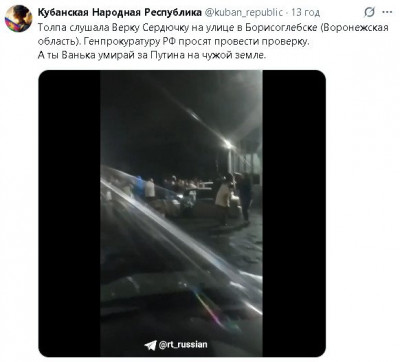Screen dimensions: 400x362
Task: Open the three-dot more options menu
Action: point(387,12)
